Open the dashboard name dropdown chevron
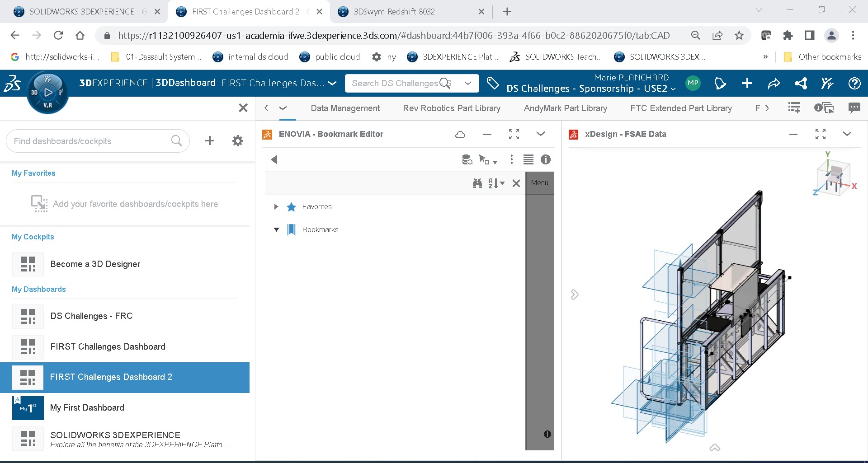868x463 pixels. click(332, 83)
